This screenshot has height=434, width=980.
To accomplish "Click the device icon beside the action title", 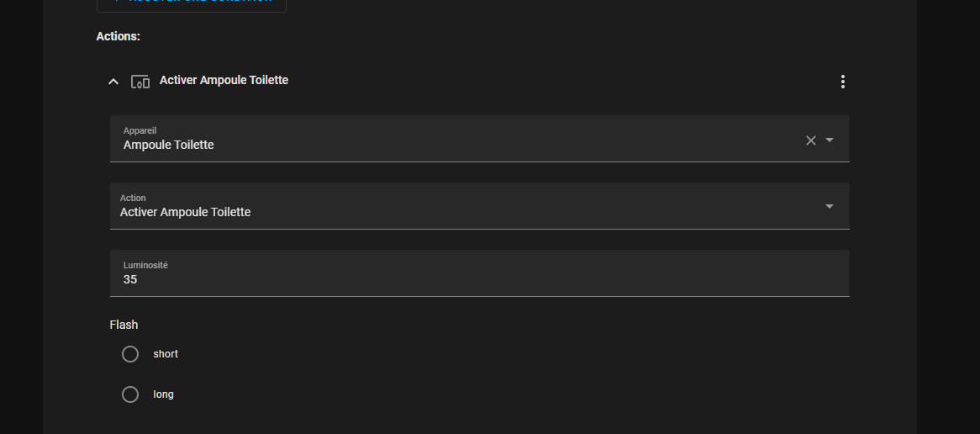I will [x=140, y=82].
